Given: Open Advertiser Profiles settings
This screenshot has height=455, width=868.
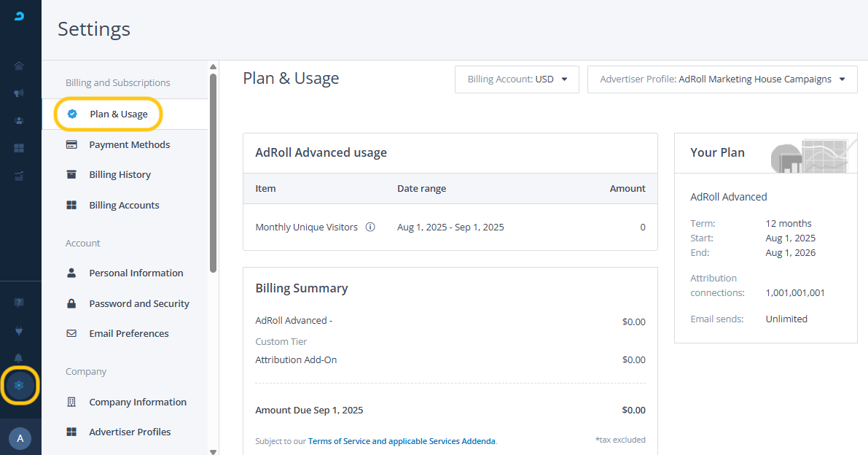Looking at the screenshot, I should pyautogui.click(x=130, y=432).
